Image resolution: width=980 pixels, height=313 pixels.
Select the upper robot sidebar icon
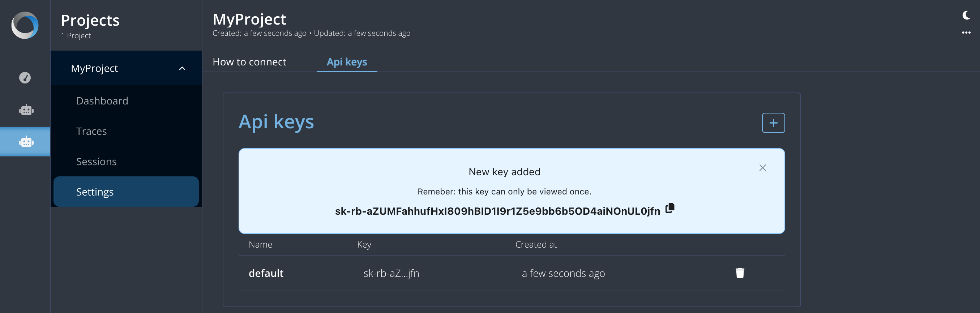tap(26, 110)
